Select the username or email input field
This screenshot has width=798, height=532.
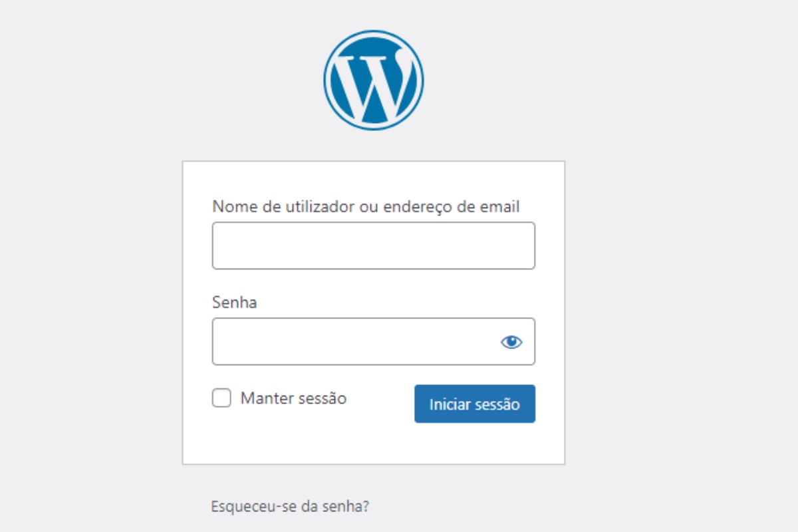pyautogui.click(x=372, y=245)
